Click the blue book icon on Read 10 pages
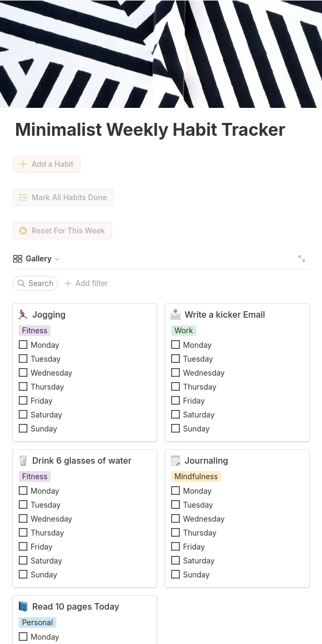The width and height of the screenshot is (322, 644). click(23, 607)
